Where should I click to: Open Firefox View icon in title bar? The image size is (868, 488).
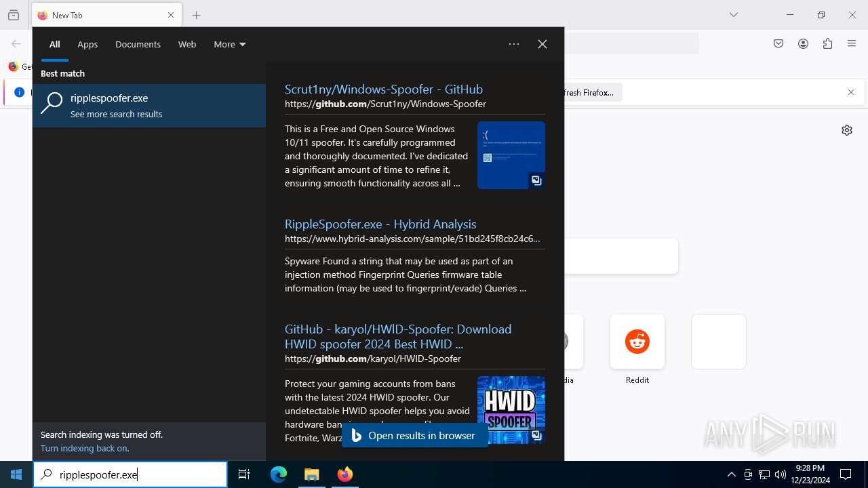coord(14,15)
